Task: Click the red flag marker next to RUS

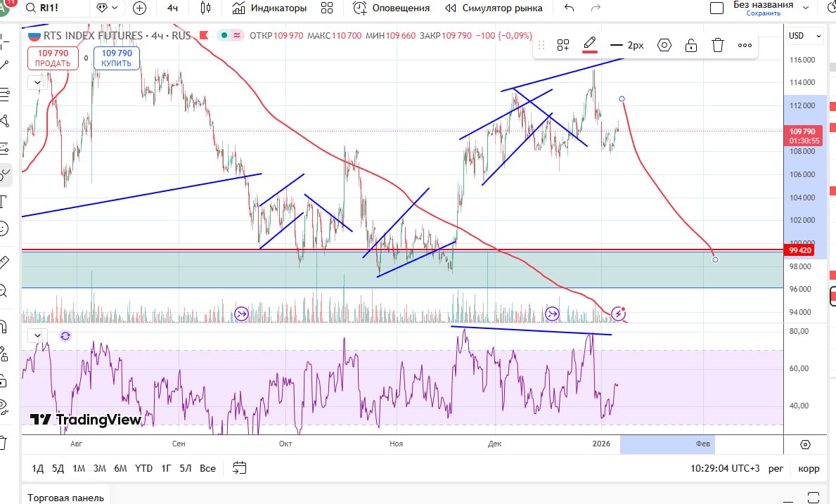Action: point(204,36)
